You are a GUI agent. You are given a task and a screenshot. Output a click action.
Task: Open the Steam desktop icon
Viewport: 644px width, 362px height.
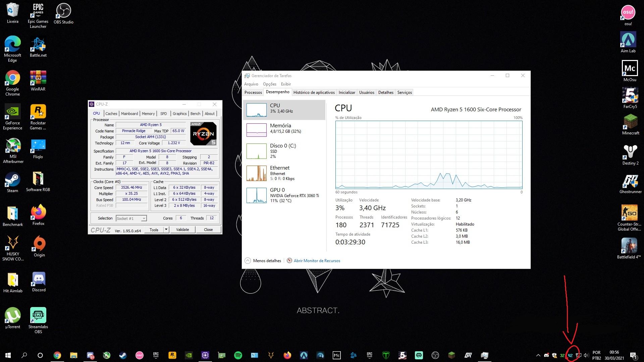click(12, 182)
